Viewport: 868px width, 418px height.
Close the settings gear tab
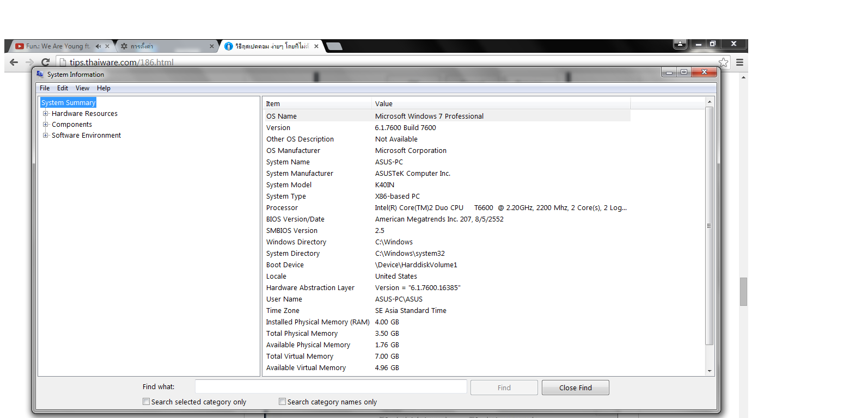pos(212,46)
